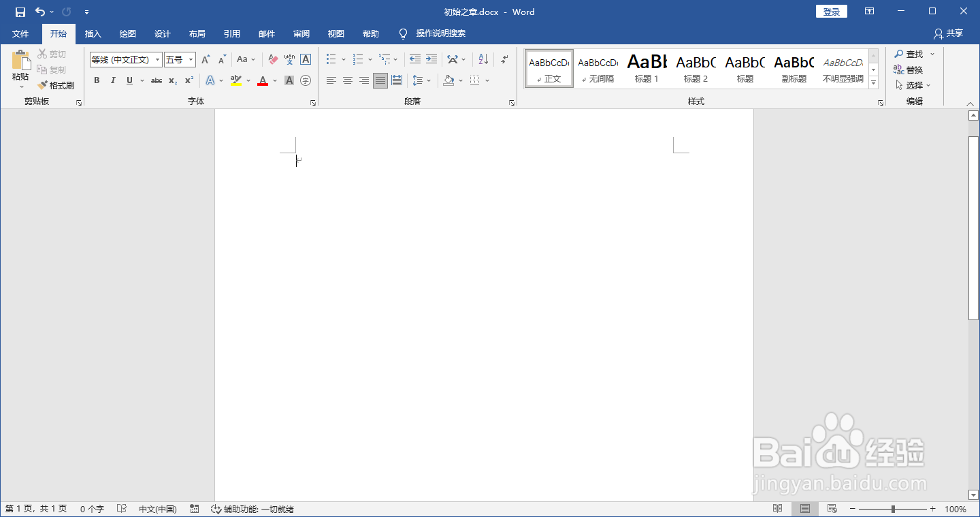Toggle justified alignment
Image resolution: width=980 pixels, height=517 pixels.
[x=380, y=80]
